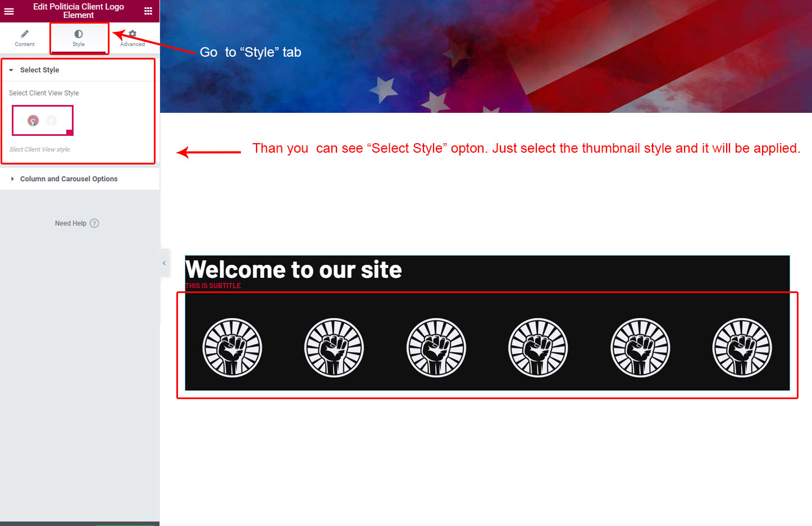Choose the faded grey client view style
812x526 pixels.
tap(52, 120)
